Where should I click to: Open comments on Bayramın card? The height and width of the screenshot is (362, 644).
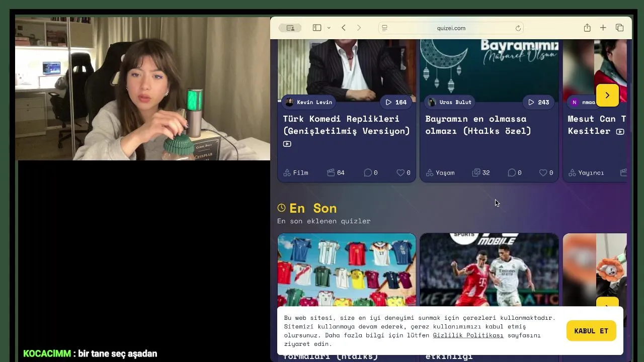pos(514,172)
